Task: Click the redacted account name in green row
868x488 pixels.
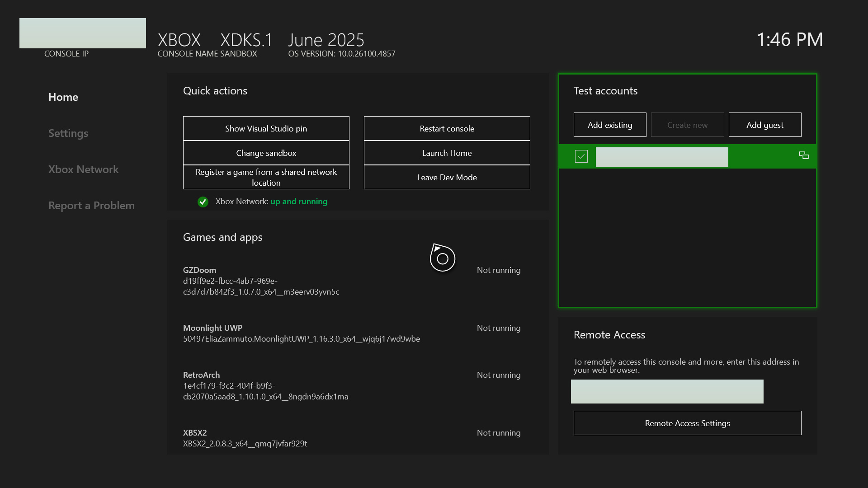Action: [662, 157]
